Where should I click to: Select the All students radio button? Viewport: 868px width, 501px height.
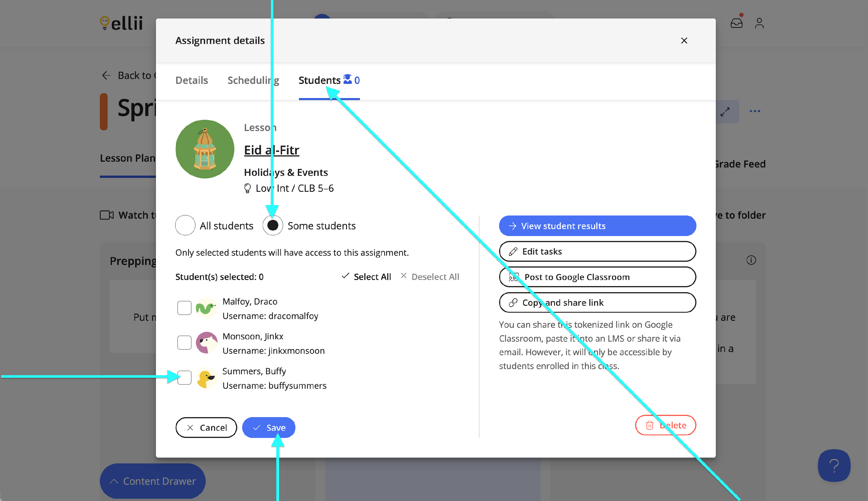click(185, 226)
